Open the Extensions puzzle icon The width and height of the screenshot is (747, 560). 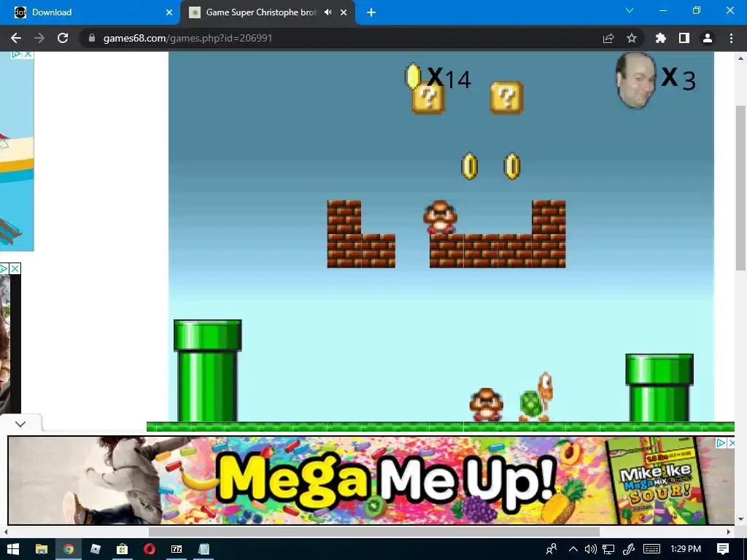(661, 38)
